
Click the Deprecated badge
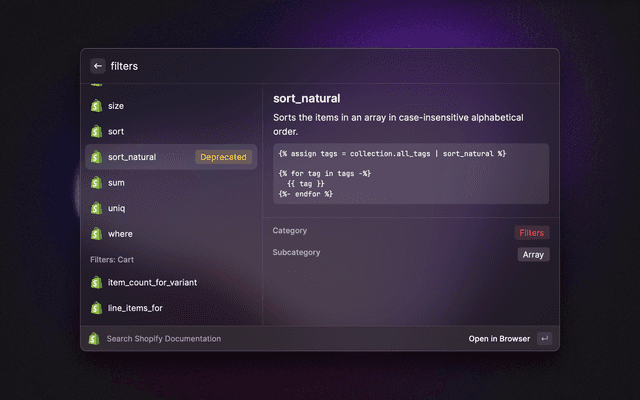click(x=224, y=157)
